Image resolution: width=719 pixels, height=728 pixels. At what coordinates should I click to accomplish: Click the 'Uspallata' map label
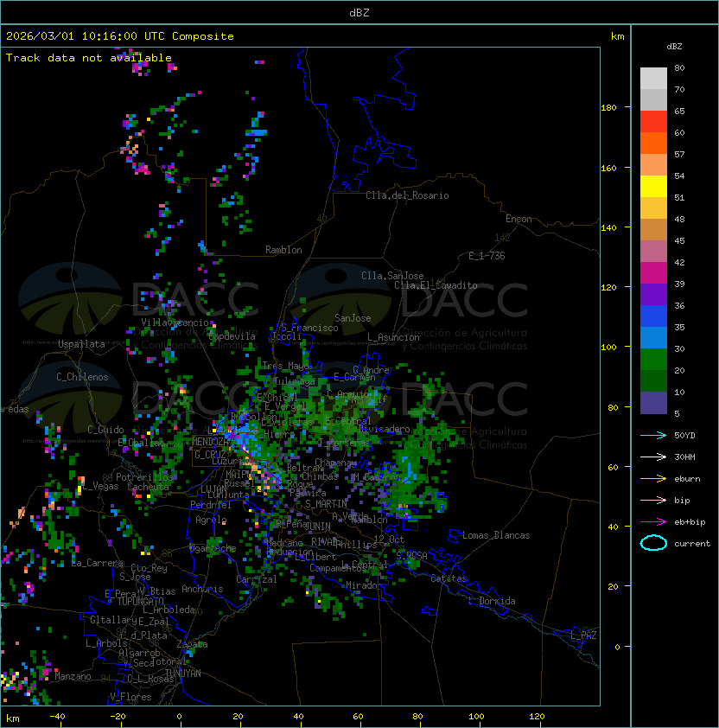pyautogui.click(x=81, y=344)
